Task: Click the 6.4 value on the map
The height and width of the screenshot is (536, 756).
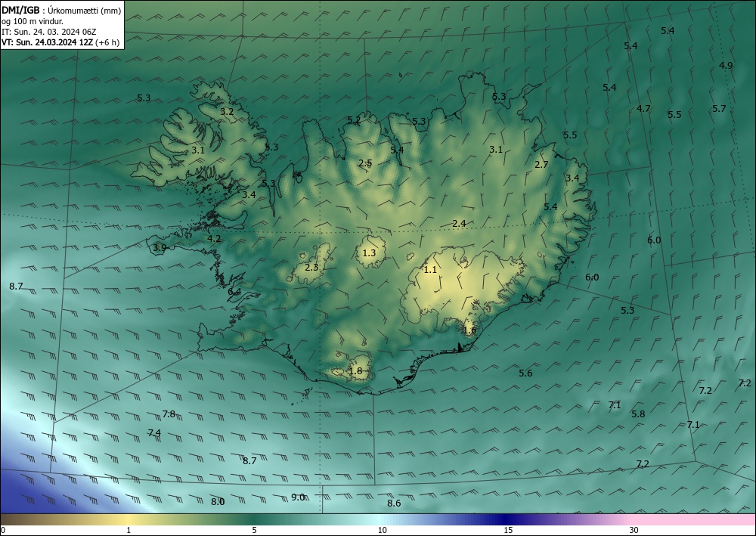Action: point(234,292)
